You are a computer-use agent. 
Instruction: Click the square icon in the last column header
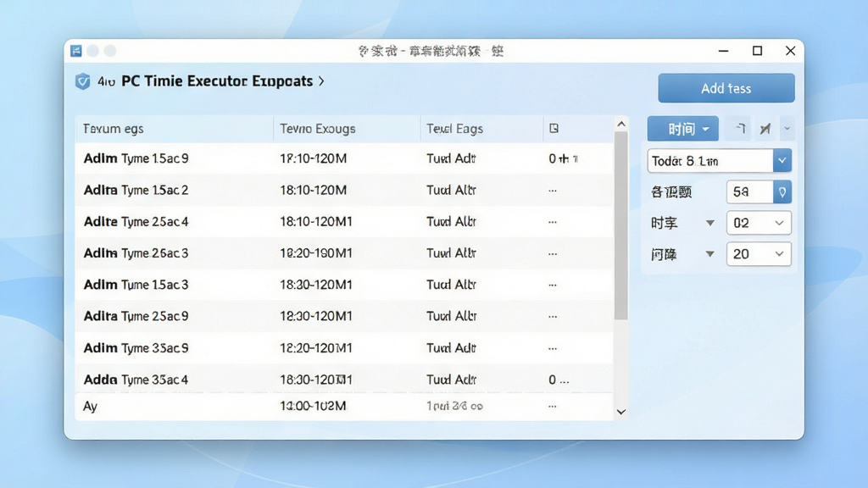point(554,129)
